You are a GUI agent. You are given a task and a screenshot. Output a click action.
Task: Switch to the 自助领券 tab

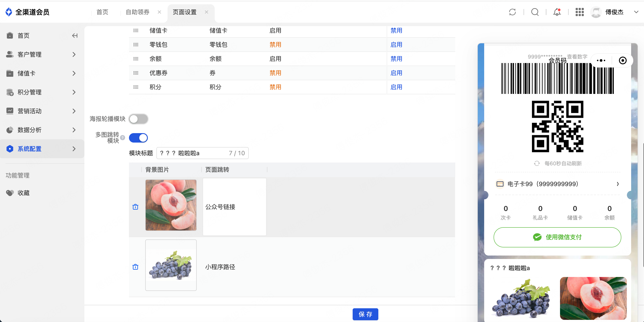click(138, 12)
